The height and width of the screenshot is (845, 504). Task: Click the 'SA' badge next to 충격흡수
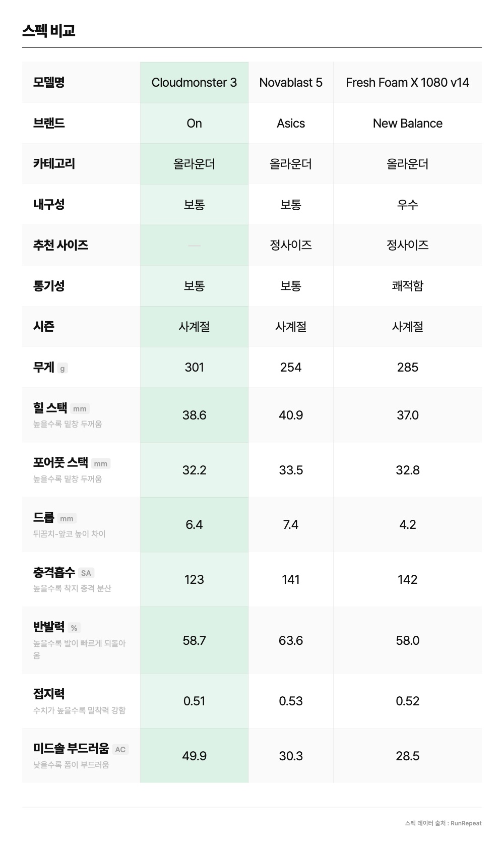pyautogui.click(x=86, y=573)
